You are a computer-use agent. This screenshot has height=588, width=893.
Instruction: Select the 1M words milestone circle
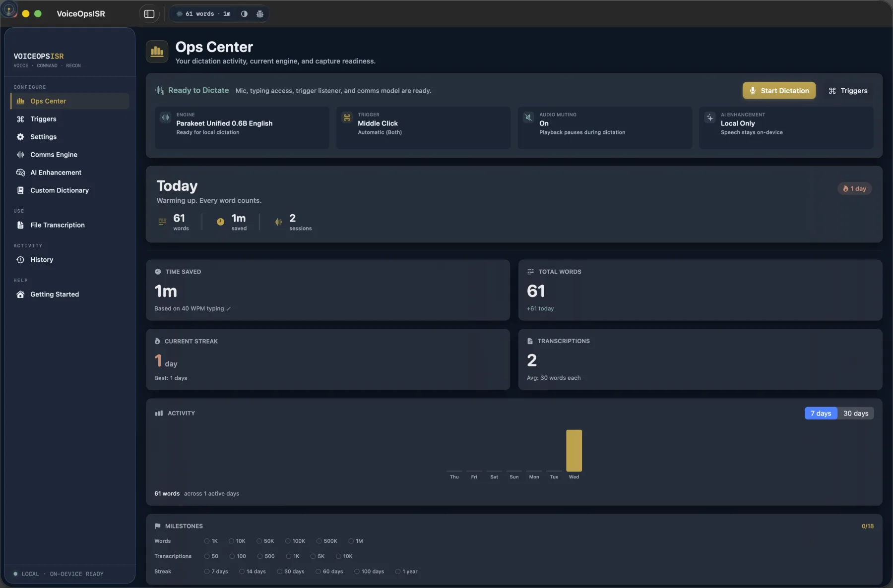(x=351, y=541)
